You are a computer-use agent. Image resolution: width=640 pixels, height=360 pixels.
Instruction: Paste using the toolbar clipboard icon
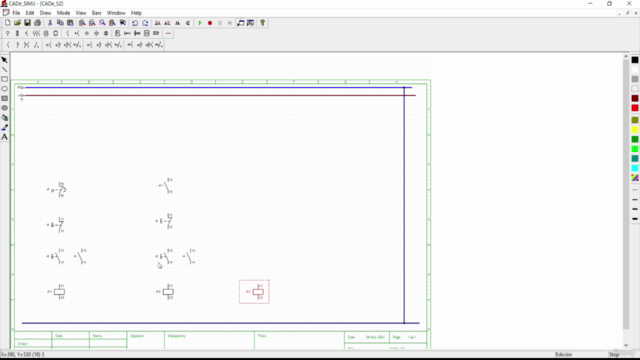[70, 23]
